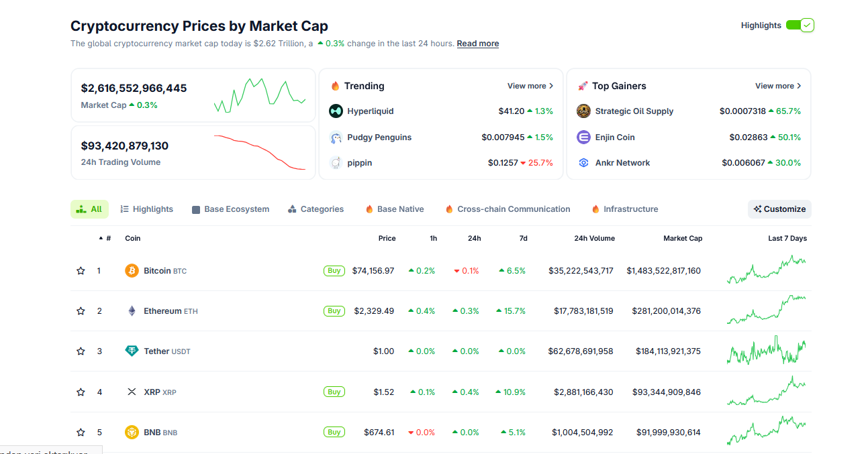Click the Enjin Coin icon under Top Gainers
868x454 pixels.
[x=583, y=137]
